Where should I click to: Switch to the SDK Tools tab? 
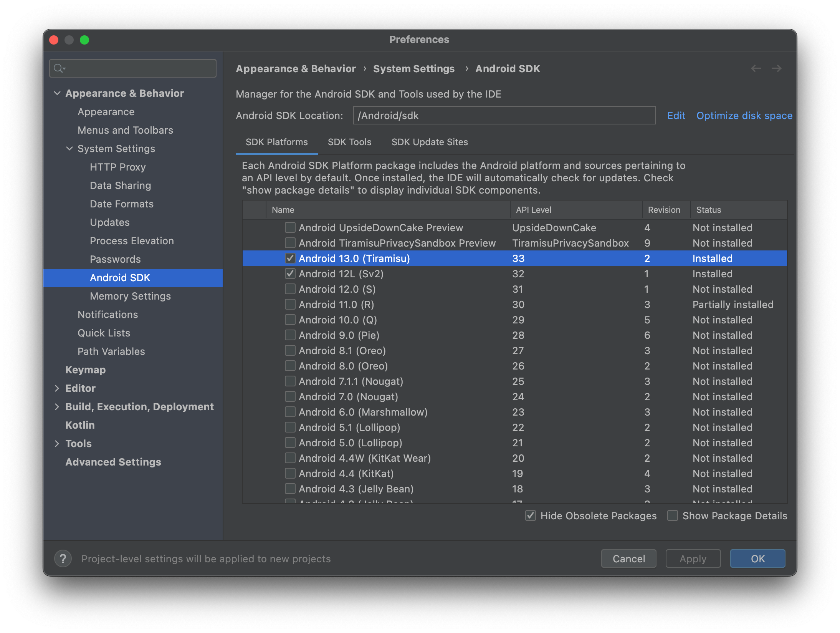pos(349,142)
